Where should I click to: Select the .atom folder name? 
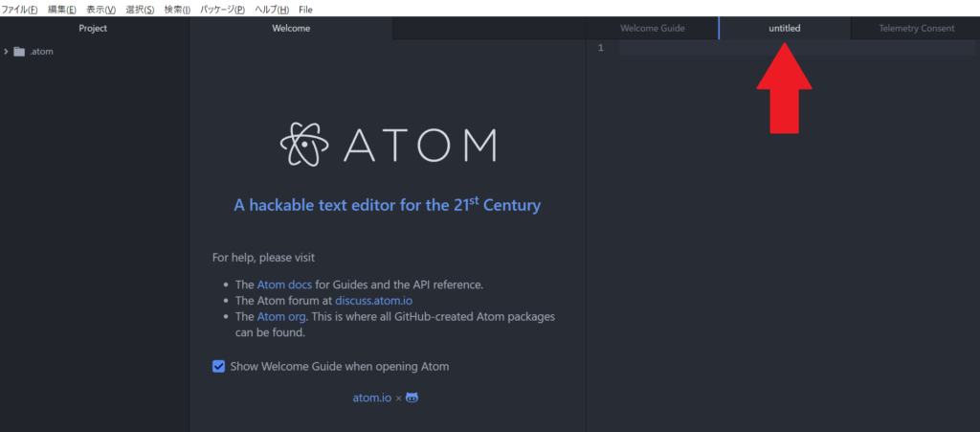[x=41, y=52]
